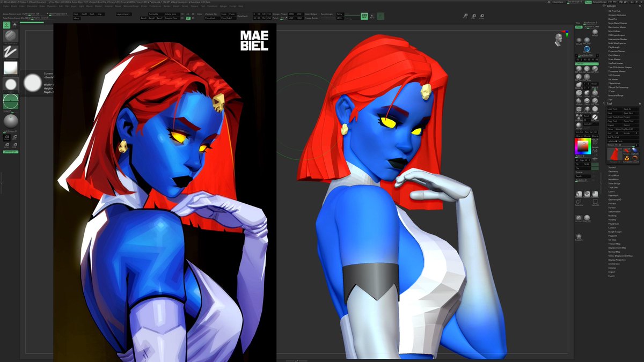This screenshot has height=362, width=644.
Task: Open the current material sphere selector
Action: [11, 121]
